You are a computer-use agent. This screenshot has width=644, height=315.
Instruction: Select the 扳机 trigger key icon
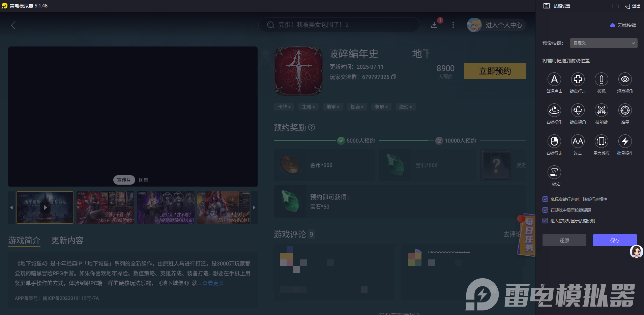[x=601, y=79]
